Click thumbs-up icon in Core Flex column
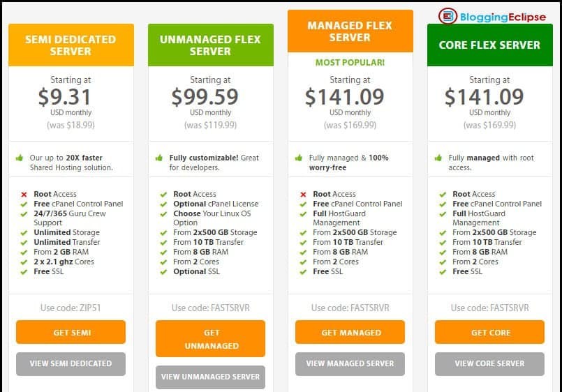562x392 pixels. (438, 158)
